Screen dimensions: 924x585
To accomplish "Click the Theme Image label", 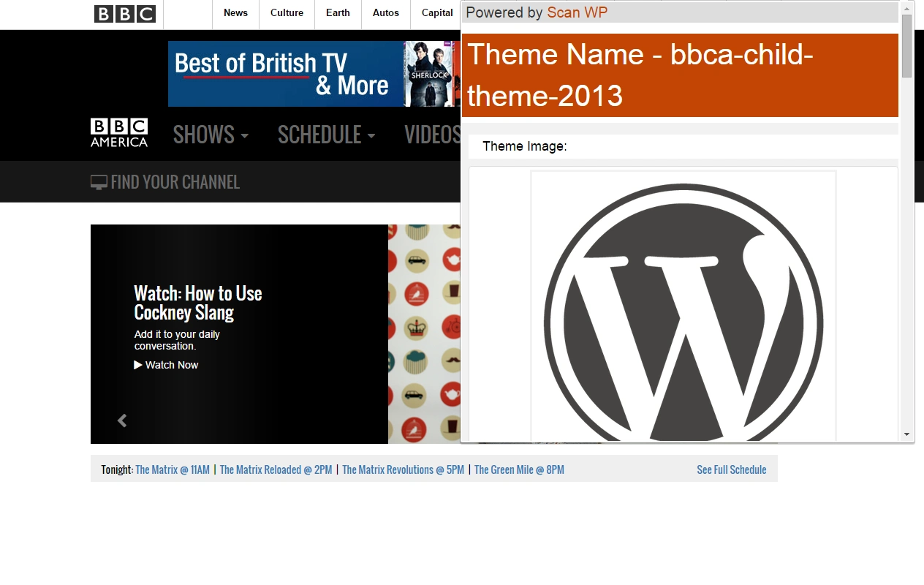I will [525, 146].
